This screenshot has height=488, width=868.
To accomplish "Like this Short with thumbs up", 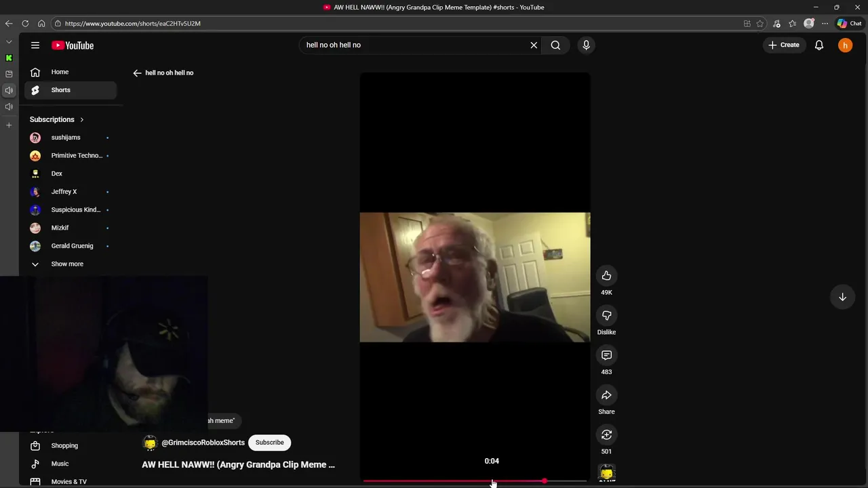I will pos(606,276).
